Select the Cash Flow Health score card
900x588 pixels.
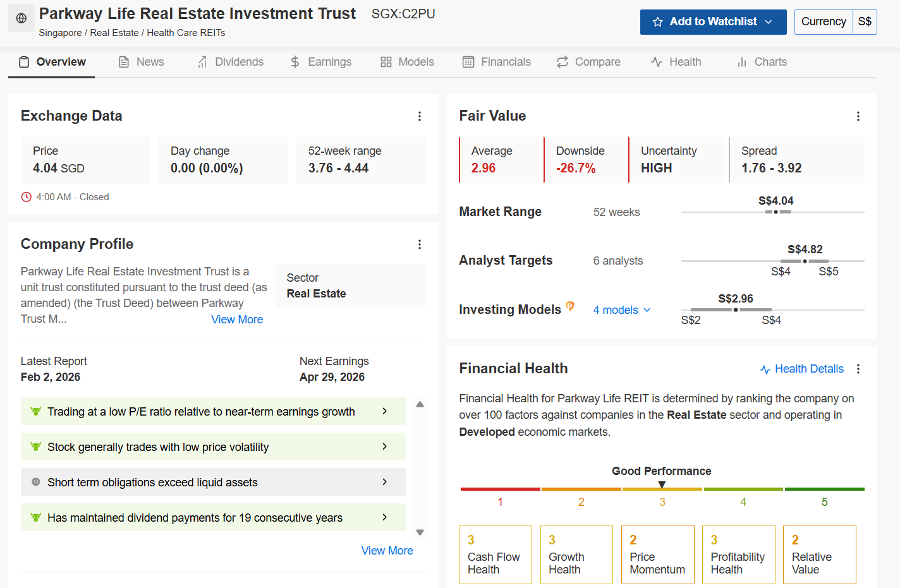point(495,555)
